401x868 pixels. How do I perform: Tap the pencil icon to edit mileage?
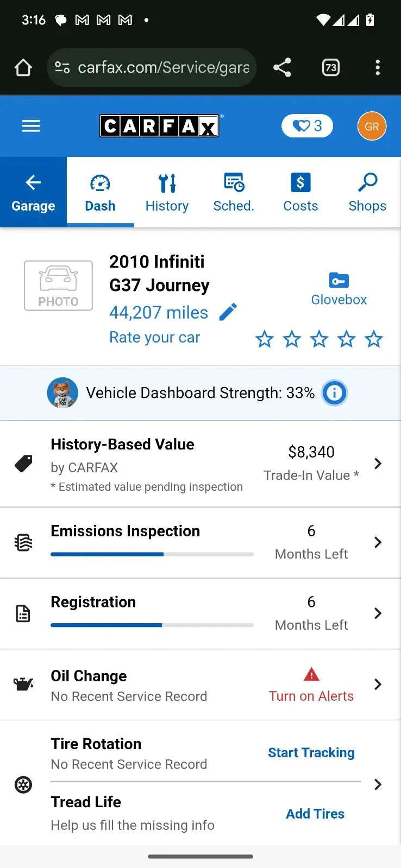tap(228, 312)
